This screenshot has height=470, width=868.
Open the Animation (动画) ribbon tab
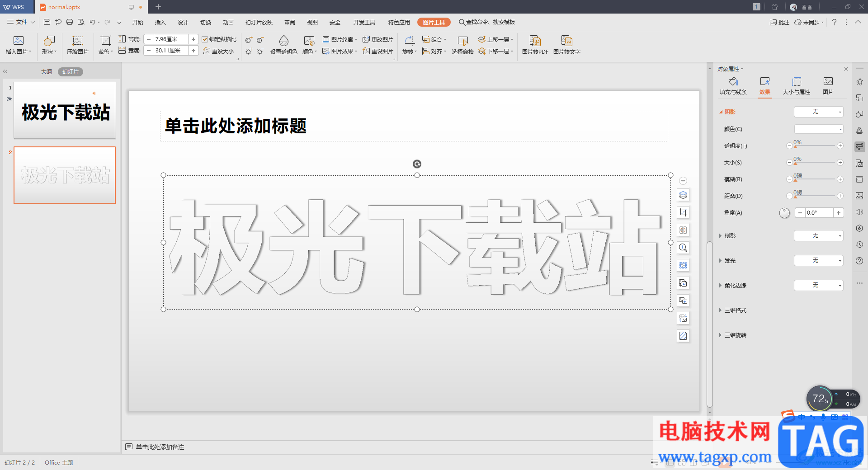pyautogui.click(x=228, y=22)
